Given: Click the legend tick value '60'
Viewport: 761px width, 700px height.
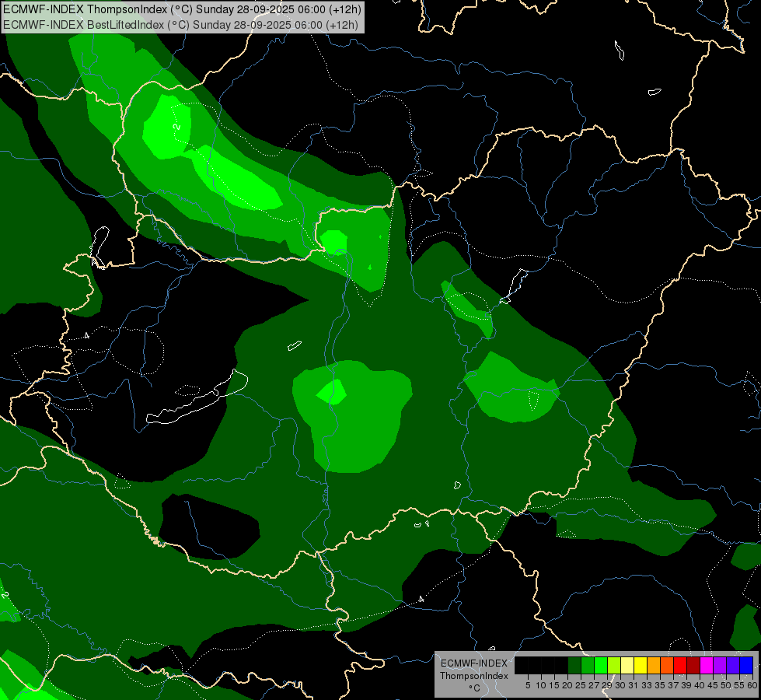Looking at the screenshot, I should (752, 685).
